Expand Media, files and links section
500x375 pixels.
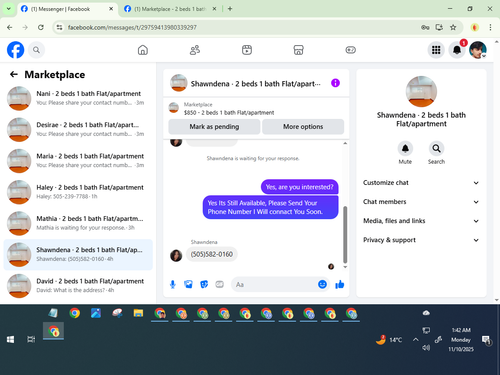pyautogui.click(x=421, y=221)
